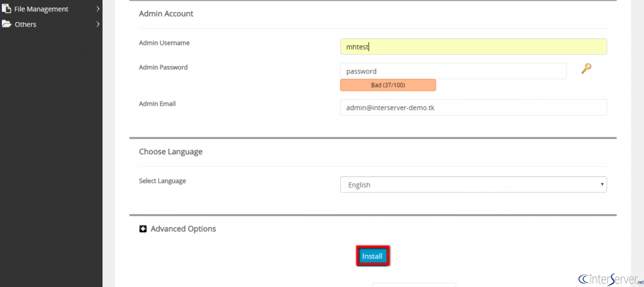Image resolution: width=644 pixels, height=287 pixels.
Task: Click the Admin Username input field
Action: pyautogui.click(x=474, y=47)
